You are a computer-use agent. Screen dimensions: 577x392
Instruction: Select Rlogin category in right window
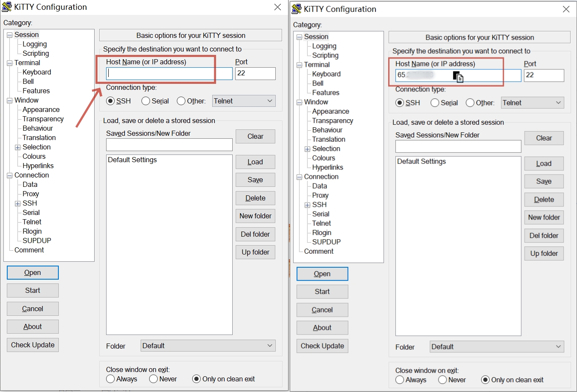click(x=321, y=232)
